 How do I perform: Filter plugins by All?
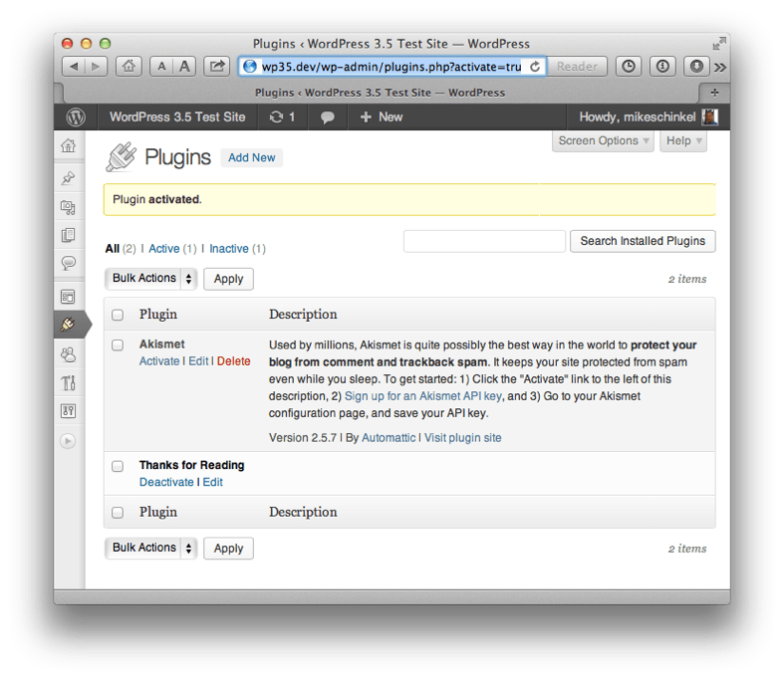pyautogui.click(x=113, y=249)
